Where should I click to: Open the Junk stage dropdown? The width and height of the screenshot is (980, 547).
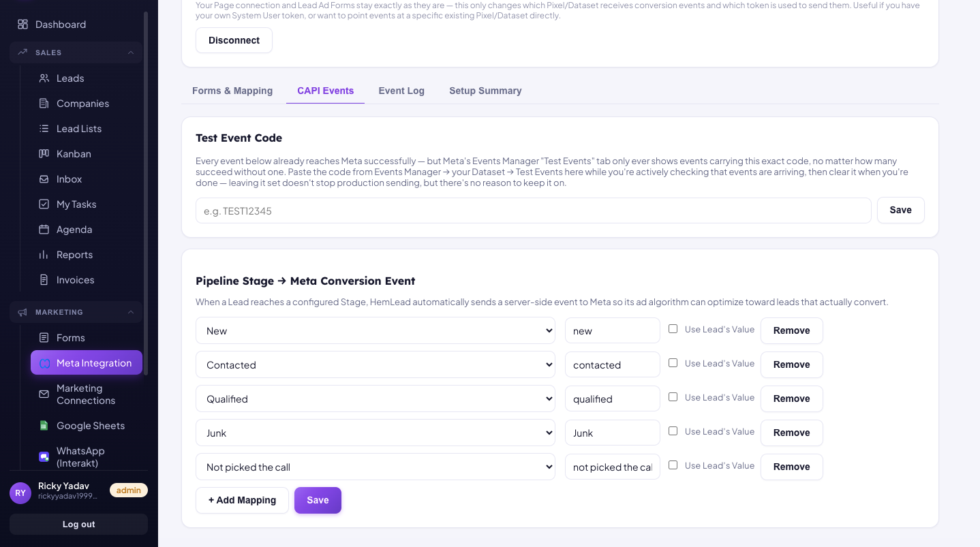click(x=376, y=433)
